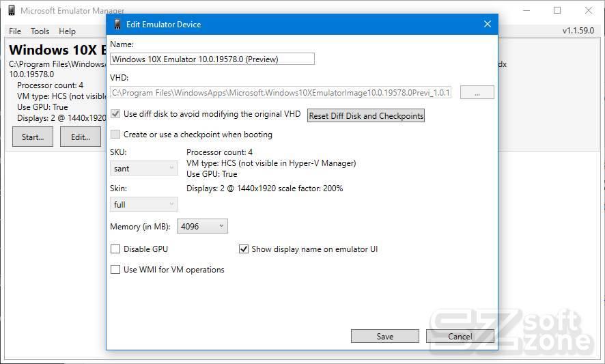This screenshot has height=364, width=605.
Task: Toggle Use diff disk checkbox
Action: tap(115, 114)
